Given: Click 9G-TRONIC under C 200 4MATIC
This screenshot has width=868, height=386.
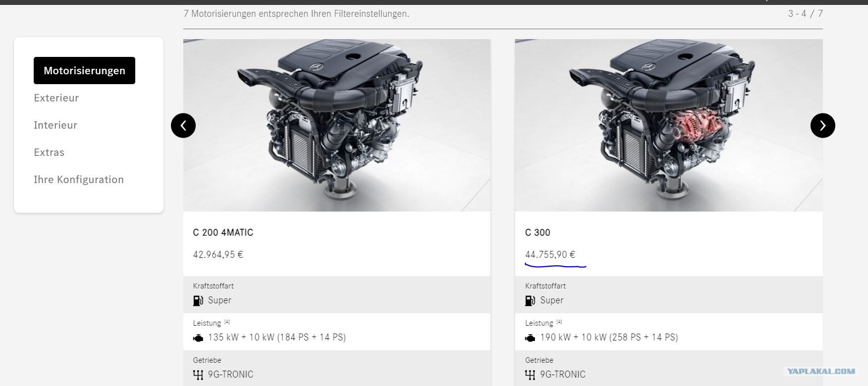Looking at the screenshot, I should 230,375.
